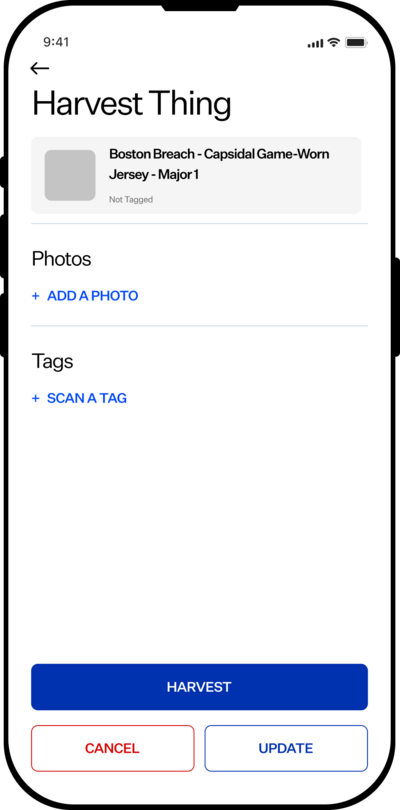
Task: Tap the back arrow above Harvest Thing
Action: pyautogui.click(x=39, y=68)
